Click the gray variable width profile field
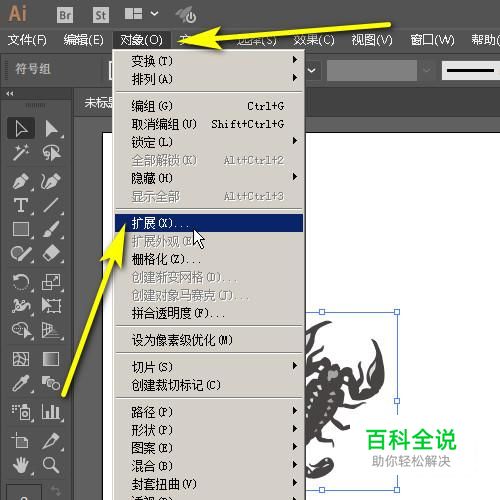Image resolution: width=500 pixels, height=500 pixels. click(x=372, y=70)
